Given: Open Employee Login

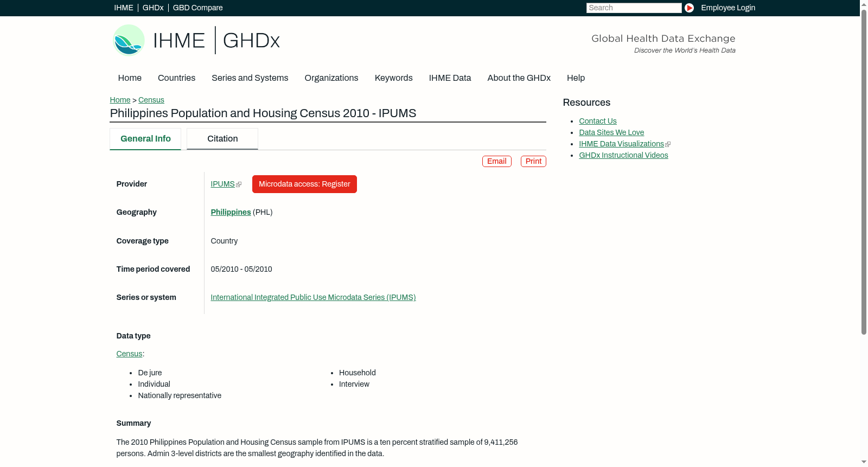Looking at the screenshot, I should (x=728, y=8).
